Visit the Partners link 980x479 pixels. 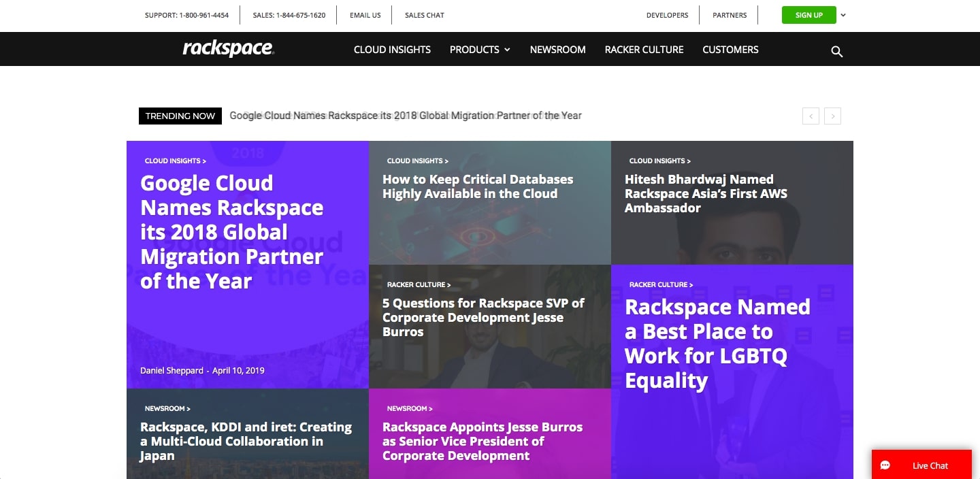click(730, 15)
